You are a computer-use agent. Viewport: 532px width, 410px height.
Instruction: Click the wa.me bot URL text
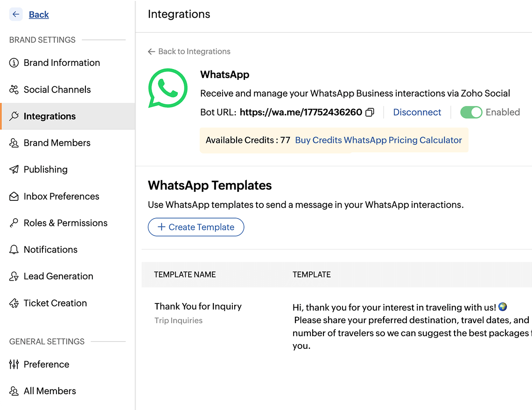coord(301,113)
